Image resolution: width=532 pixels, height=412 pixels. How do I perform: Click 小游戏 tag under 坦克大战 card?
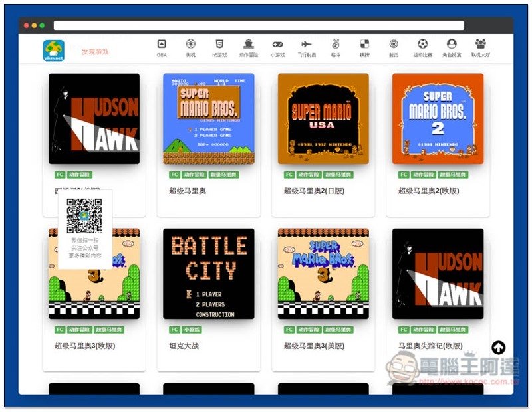point(192,330)
